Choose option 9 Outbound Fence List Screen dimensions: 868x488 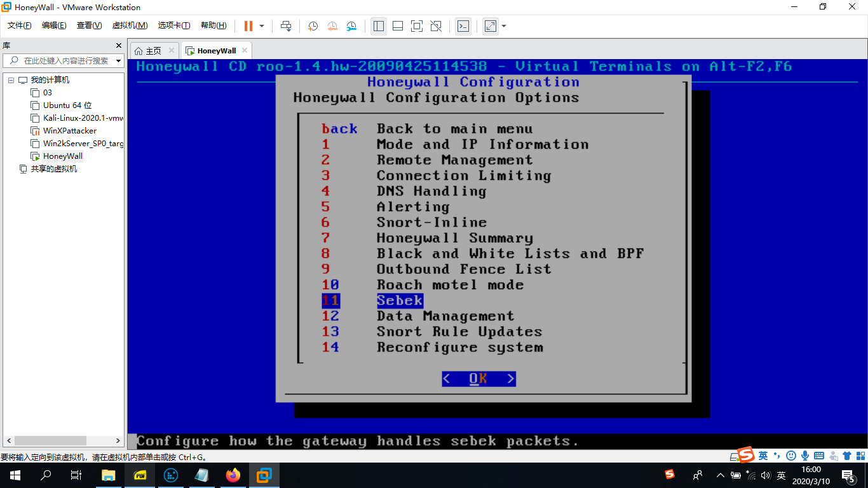(436, 269)
